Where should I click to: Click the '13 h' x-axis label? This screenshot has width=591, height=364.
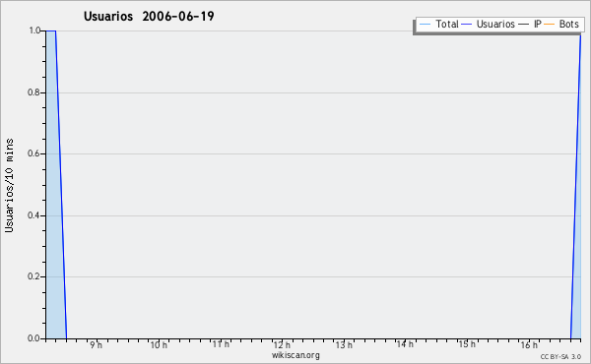tap(344, 344)
